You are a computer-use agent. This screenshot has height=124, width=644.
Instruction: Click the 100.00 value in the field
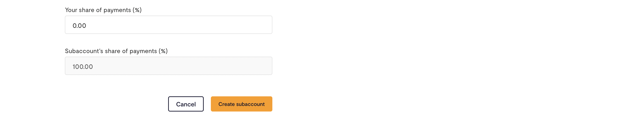point(83,67)
